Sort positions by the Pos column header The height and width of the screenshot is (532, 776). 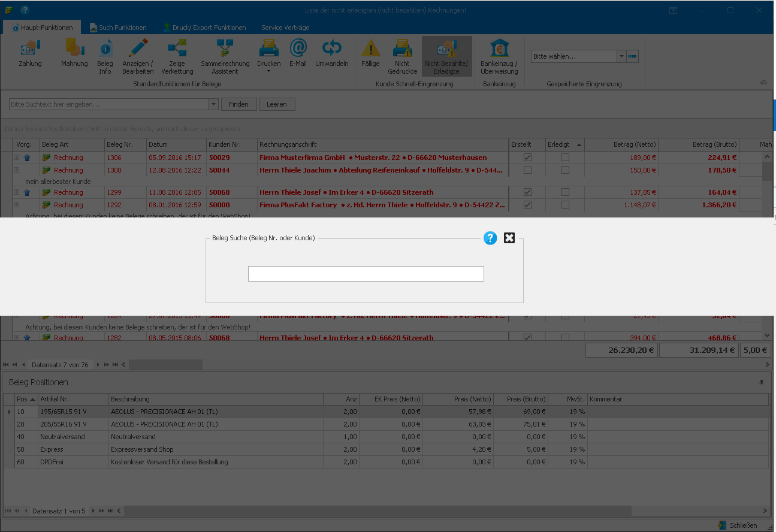(26, 399)
